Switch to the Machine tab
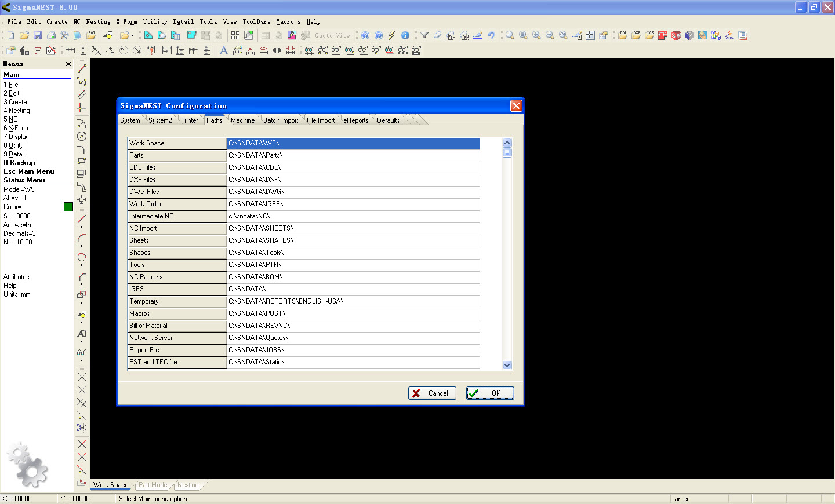 click(x=242, y=120)
